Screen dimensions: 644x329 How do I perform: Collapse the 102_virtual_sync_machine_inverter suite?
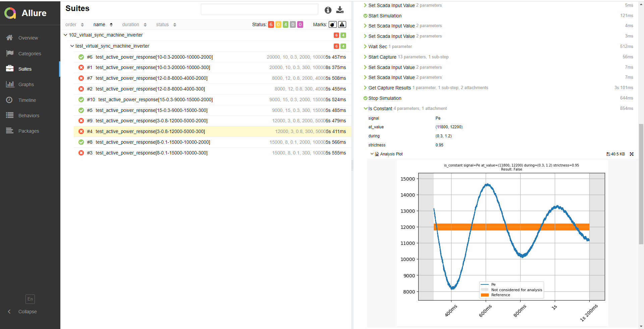[x=65, y=35]
